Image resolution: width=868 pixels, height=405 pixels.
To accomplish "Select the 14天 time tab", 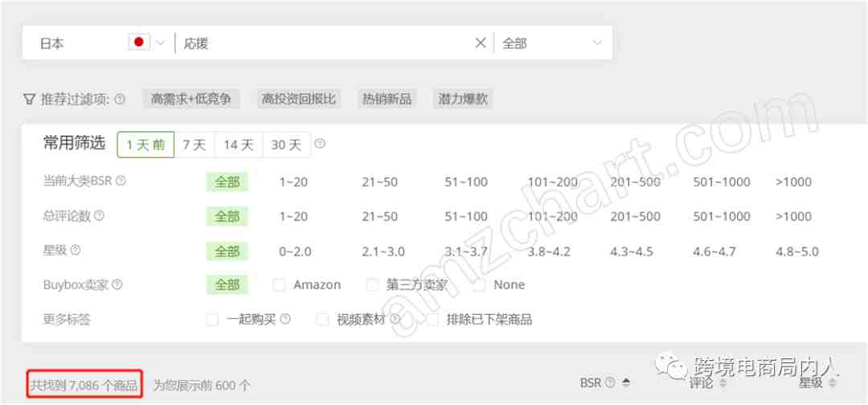I will pos(239,145).
